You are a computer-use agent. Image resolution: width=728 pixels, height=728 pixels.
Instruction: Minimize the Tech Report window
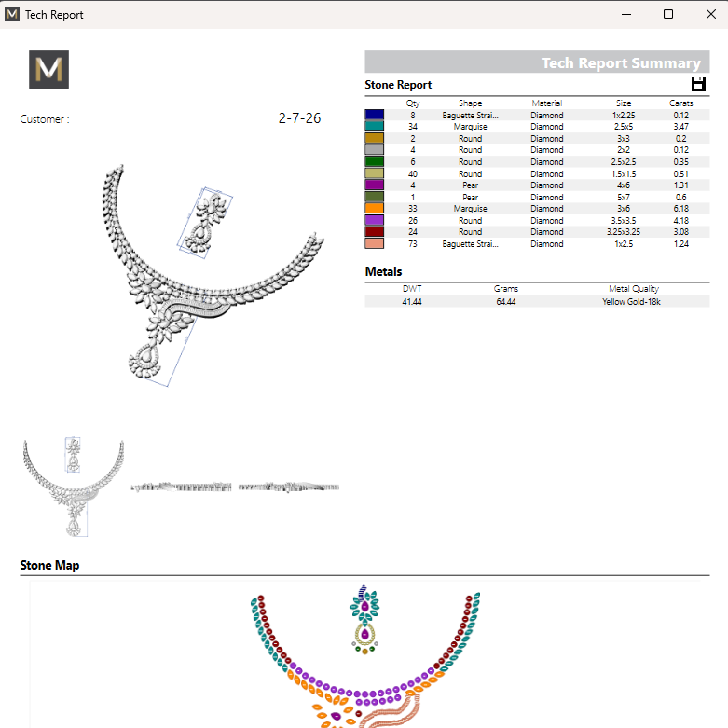(626, 14)
